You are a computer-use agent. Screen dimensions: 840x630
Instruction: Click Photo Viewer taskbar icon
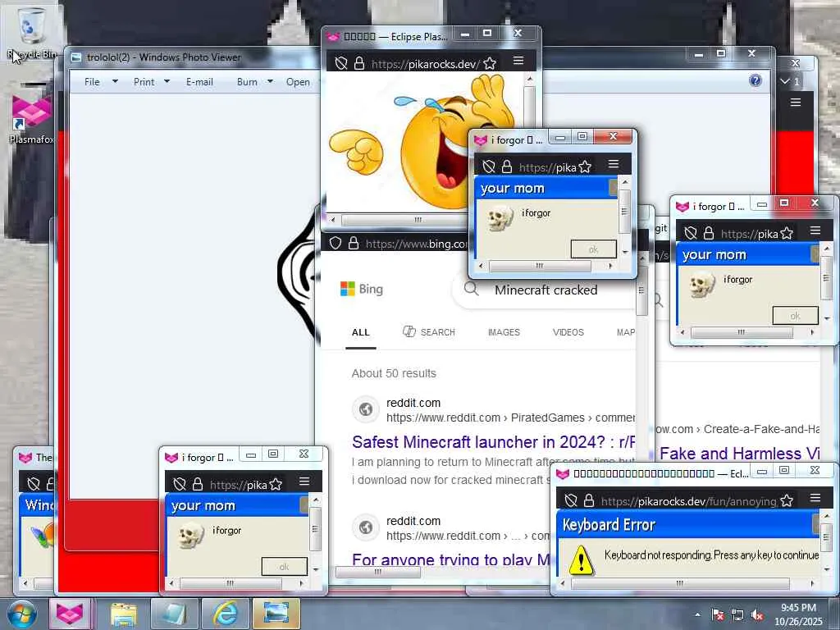[276, 614]
